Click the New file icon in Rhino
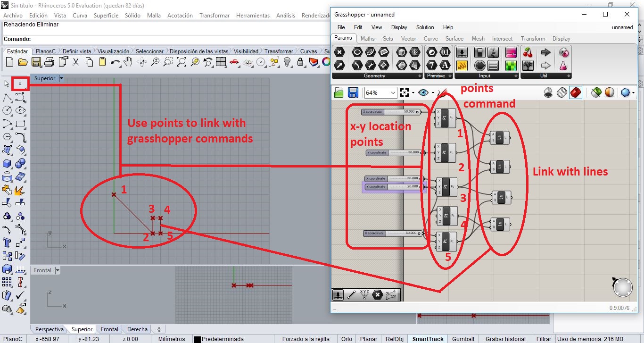 9,62
